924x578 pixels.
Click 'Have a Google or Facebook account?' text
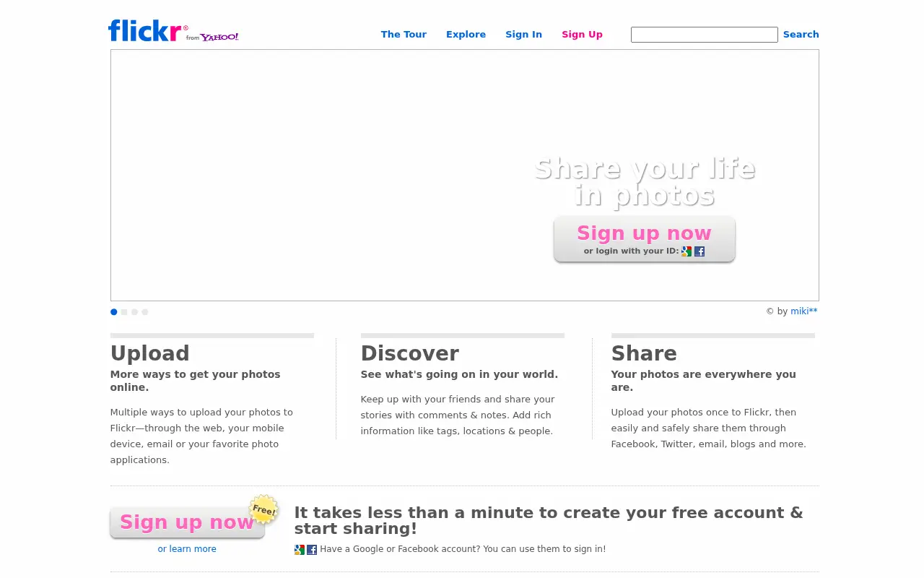pyautogui.click(x=463, y=549)
